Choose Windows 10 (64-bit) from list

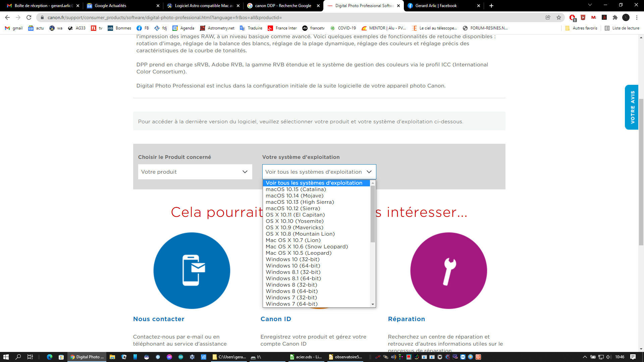click(292, 266)
